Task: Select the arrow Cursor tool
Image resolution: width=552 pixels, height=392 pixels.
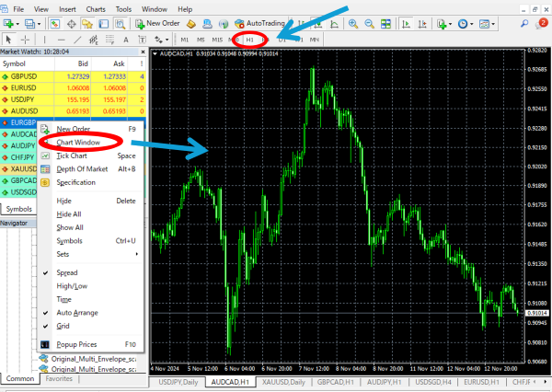Action: [x=9, y=40]
